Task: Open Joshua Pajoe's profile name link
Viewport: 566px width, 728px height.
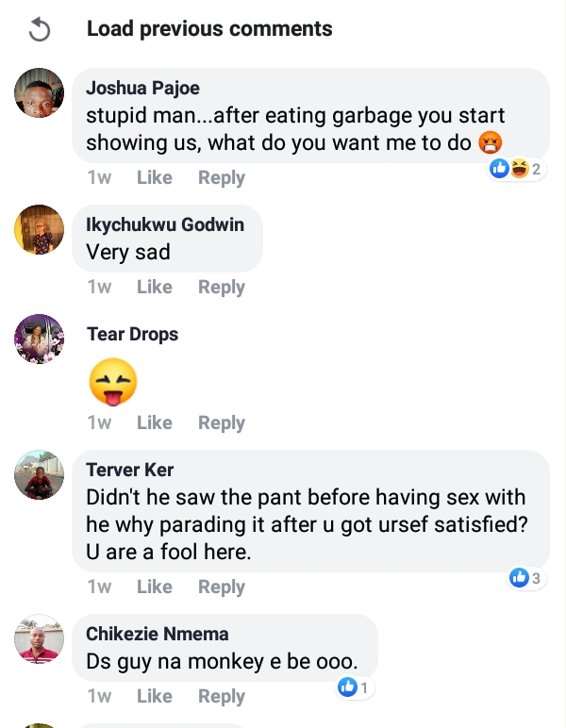Action: tap(142, 89)
